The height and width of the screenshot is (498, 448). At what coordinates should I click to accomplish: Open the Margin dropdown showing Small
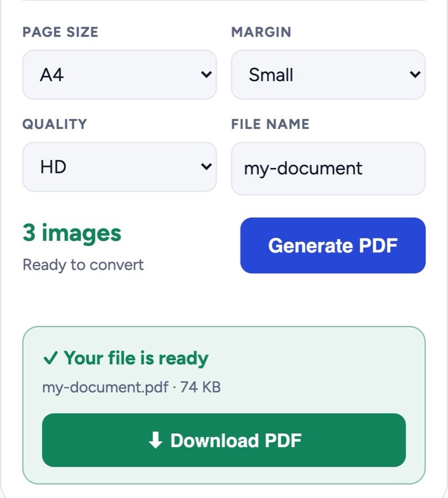328,75
